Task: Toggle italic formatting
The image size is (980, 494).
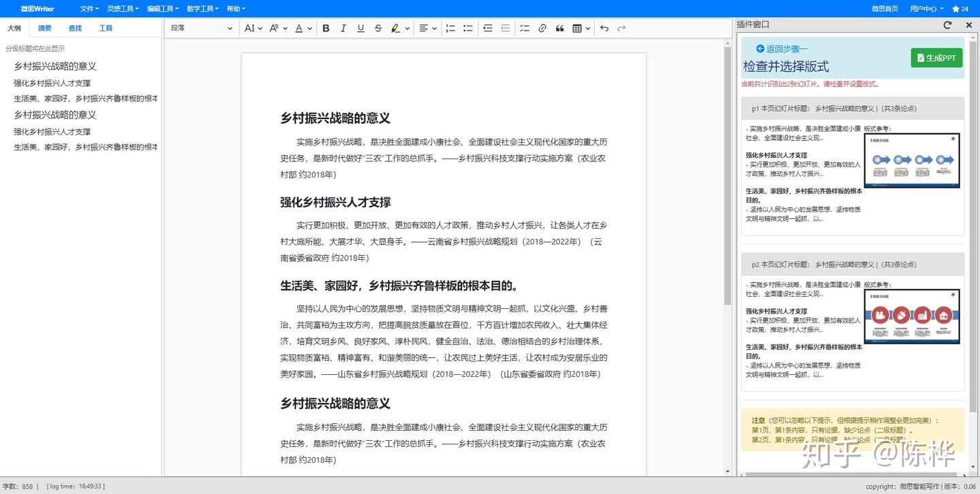Action: pos(343,28)
